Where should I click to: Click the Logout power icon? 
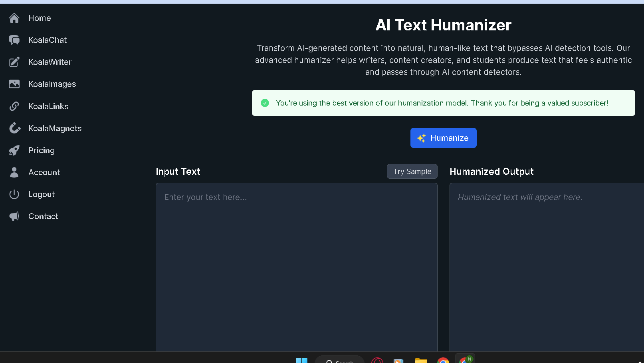14,194
